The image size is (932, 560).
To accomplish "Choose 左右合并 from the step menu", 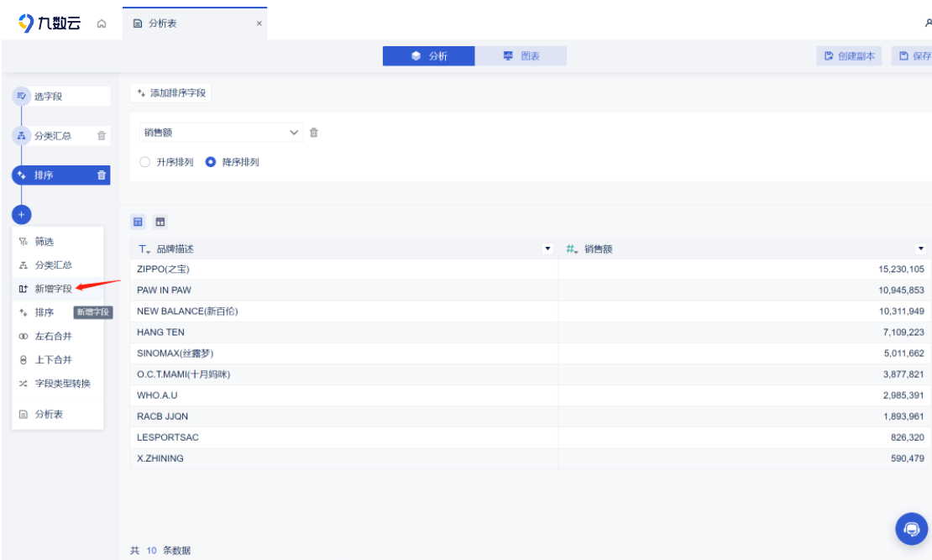I will click(x=58, y=337).
